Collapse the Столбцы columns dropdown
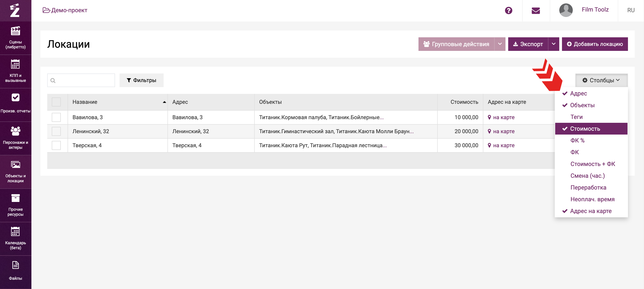This screenshot has width=644, height=289. click(x=601, y=80)
